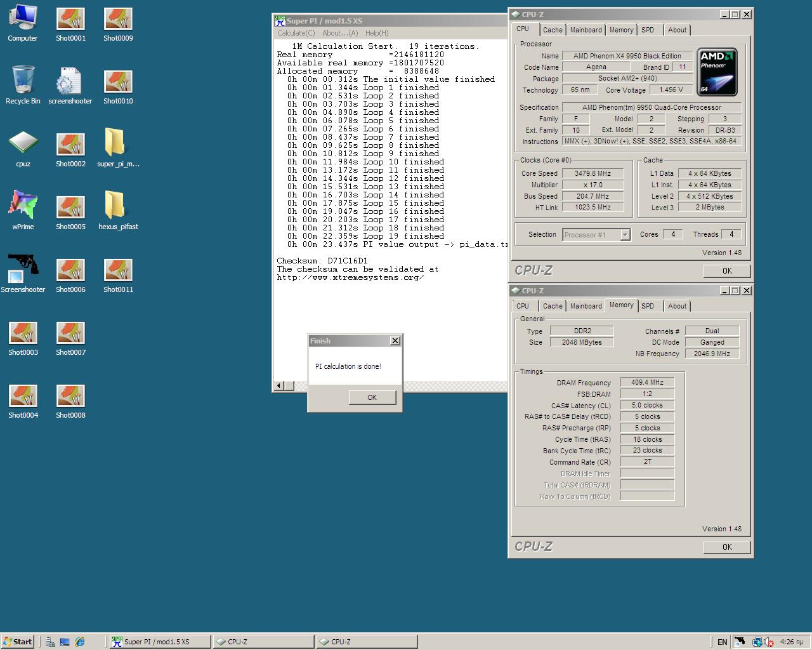Open the Start menu

coord(18,642)
